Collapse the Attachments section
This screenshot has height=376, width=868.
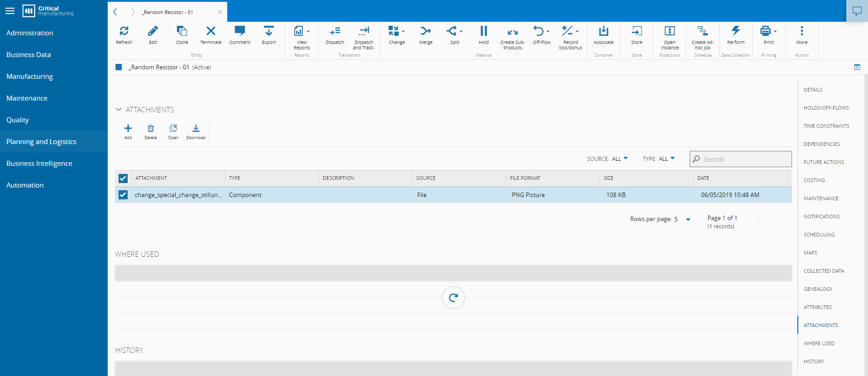pyautogui.click(x=119, y=110)
